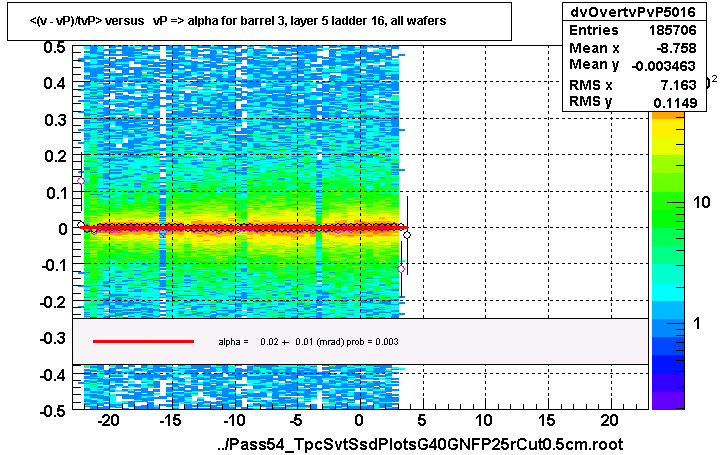This screenshot has width=721, height=455.
Task: Click the x-axis label 5
Action: [422, 420]
